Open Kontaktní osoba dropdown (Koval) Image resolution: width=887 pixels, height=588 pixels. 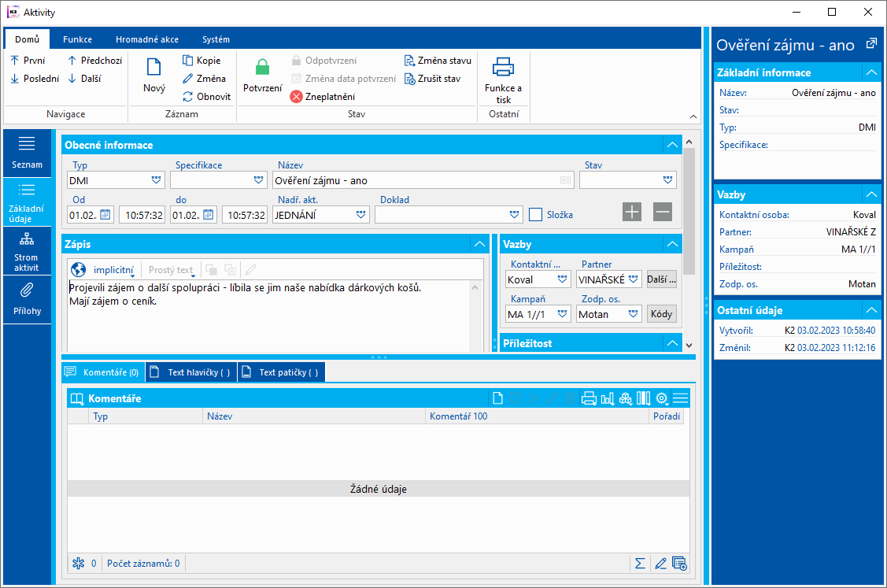[x=562, y=279]
